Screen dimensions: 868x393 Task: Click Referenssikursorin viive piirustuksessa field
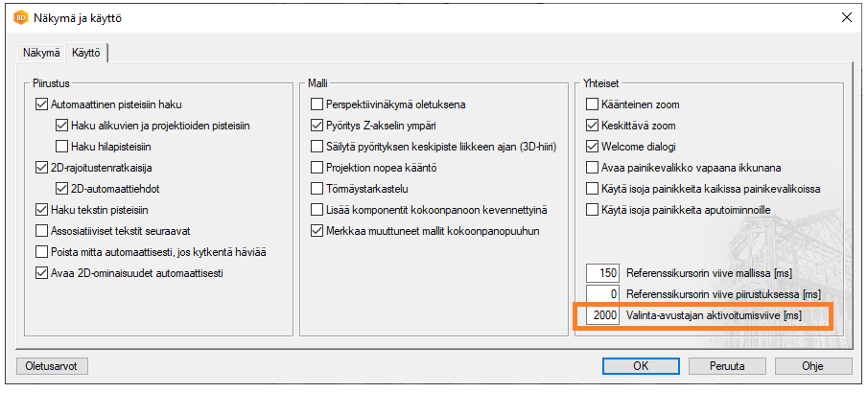602,294
